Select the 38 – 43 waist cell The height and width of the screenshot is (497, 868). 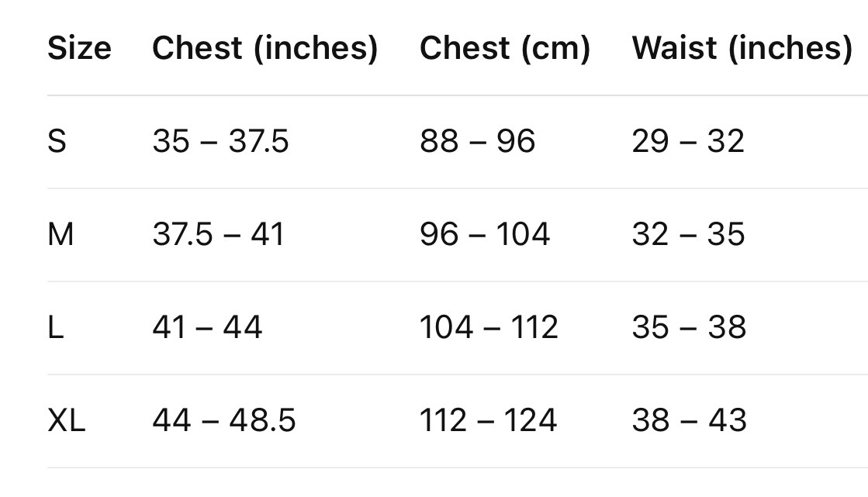(689, 420)
